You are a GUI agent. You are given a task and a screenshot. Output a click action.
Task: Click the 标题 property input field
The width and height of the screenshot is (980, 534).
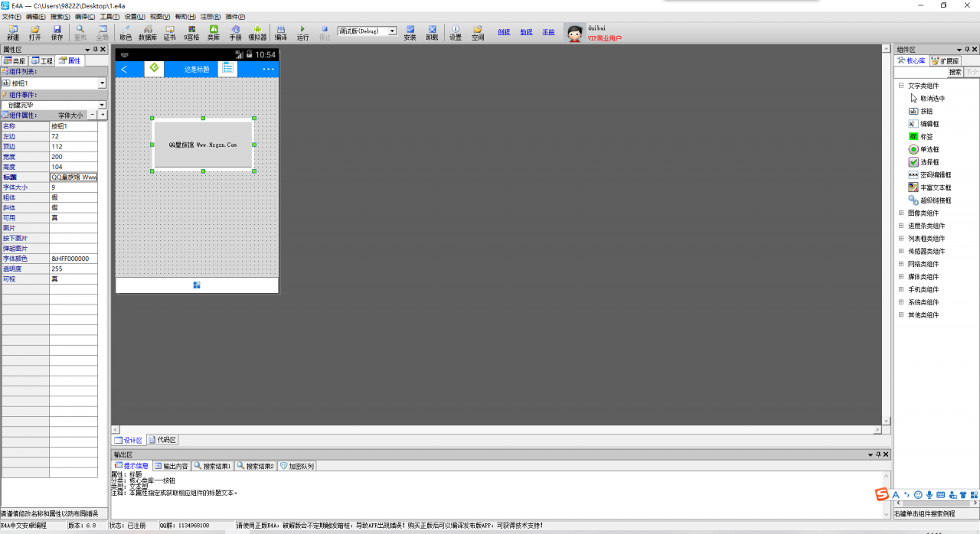tap(73, 177)
